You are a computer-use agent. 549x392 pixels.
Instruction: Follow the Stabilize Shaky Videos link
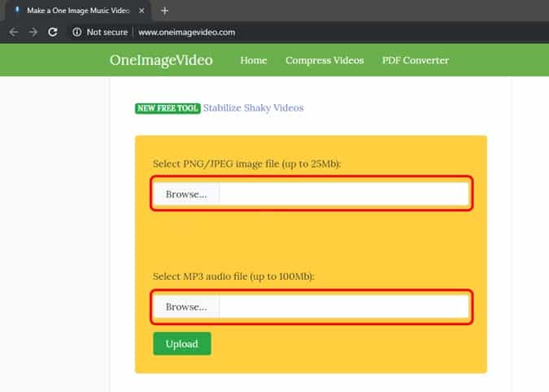(x=253, y=107)
